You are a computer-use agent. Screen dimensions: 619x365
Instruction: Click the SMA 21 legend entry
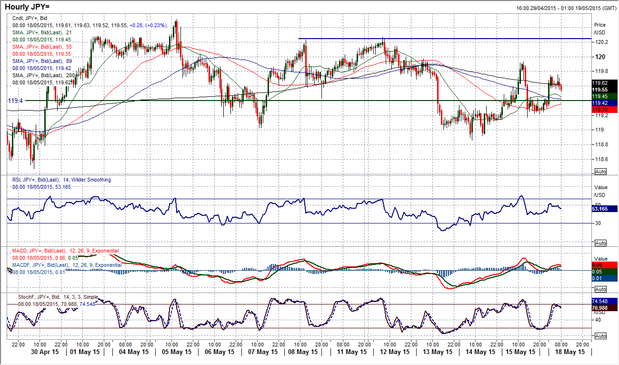[x=42, y=32]
